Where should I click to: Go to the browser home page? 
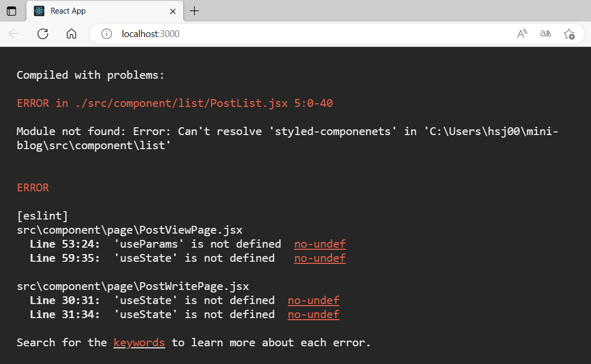click(x=71, y=34)
